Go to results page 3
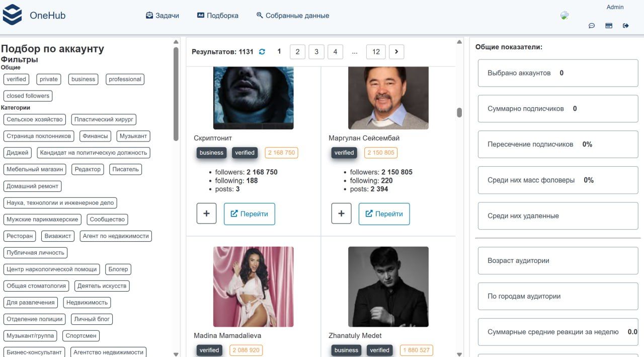644x357 pixels. 316,51
